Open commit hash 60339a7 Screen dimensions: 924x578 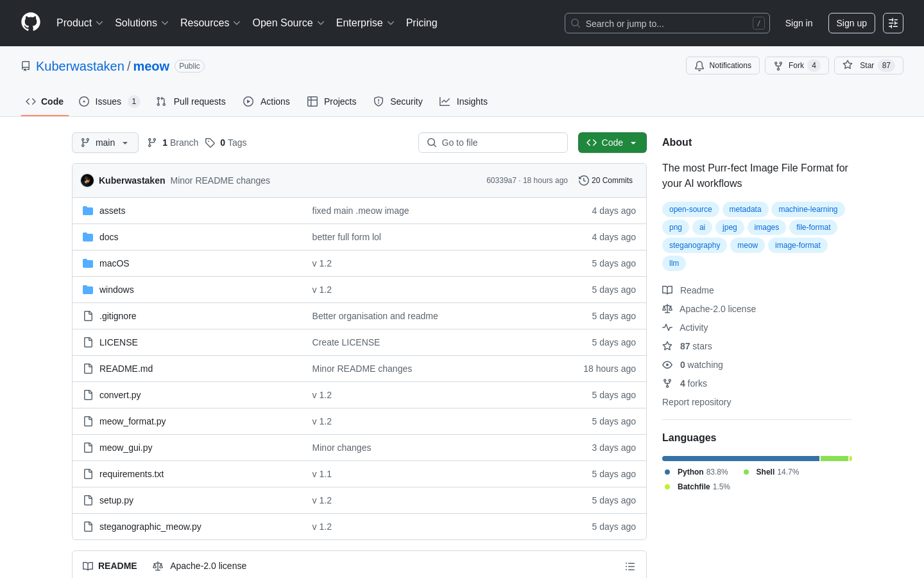point(501,180)
